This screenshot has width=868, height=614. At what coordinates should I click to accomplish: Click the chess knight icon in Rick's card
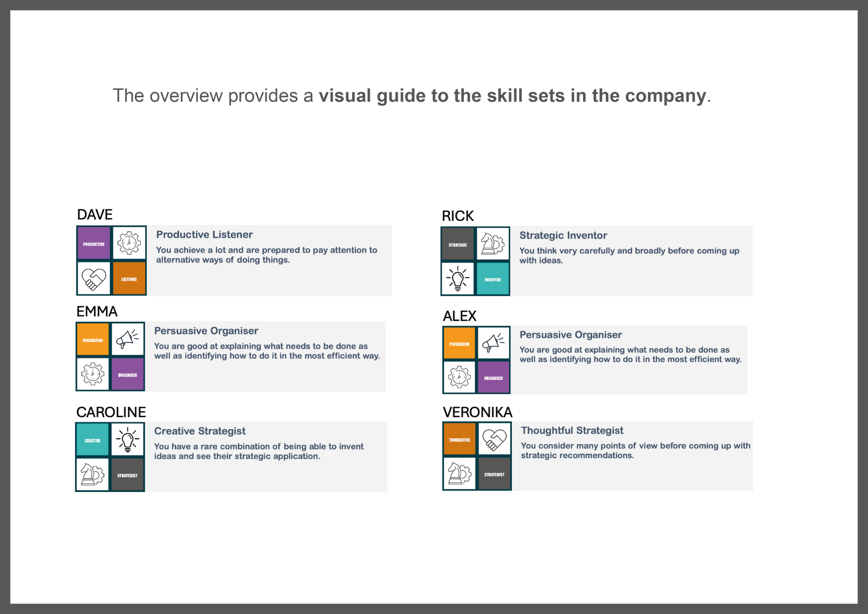pyautogui.click(x=493, y=244)
